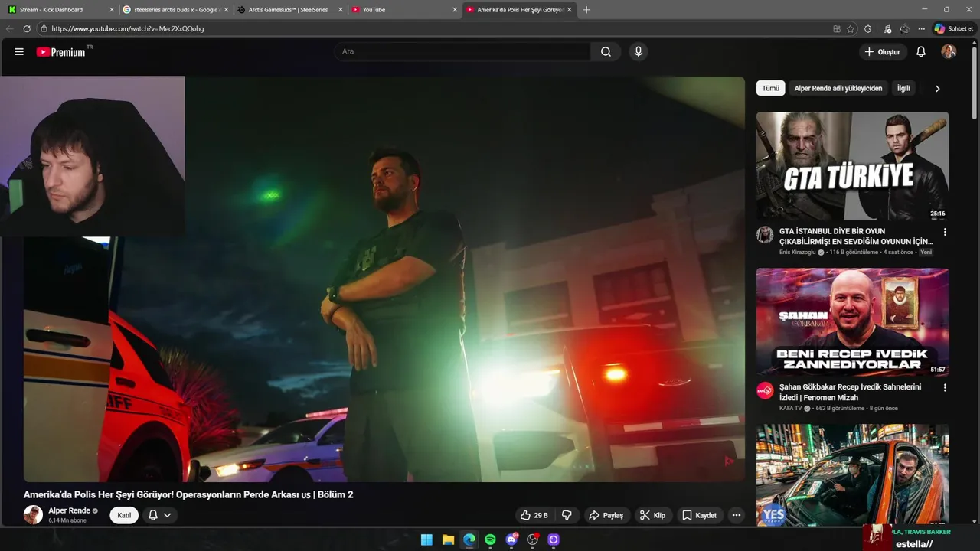Open the account avatar menu
This screenshot has width=980, height=551.
(x=949, y=51)
